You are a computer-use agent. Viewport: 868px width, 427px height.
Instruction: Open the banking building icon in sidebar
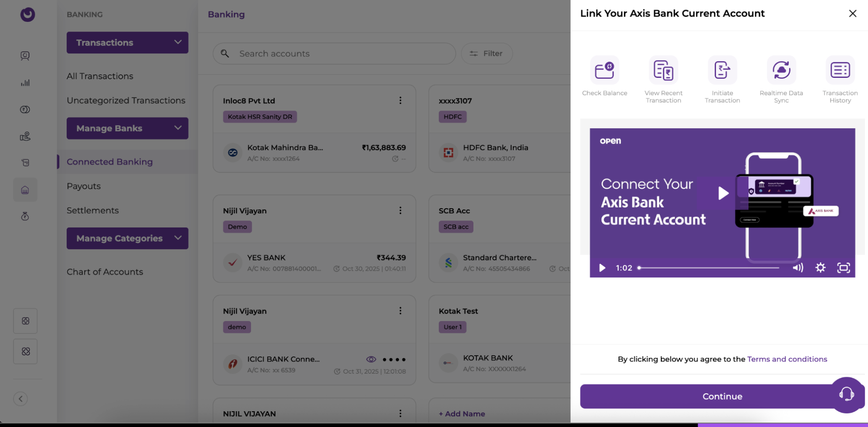[x=25, y=190]
